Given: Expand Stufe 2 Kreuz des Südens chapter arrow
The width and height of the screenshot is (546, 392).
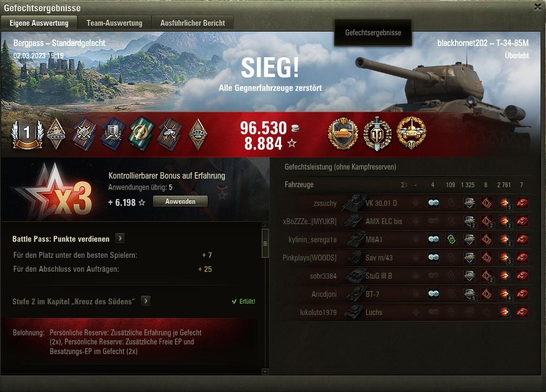Looking at the screenshot, I should point(146,301).
